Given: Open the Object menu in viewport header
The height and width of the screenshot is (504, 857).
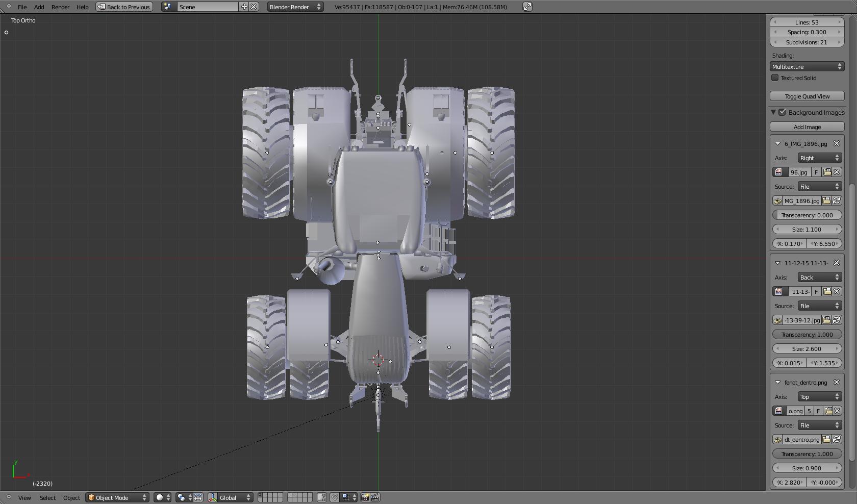Looking at the screenshot, I should (71, 498).
